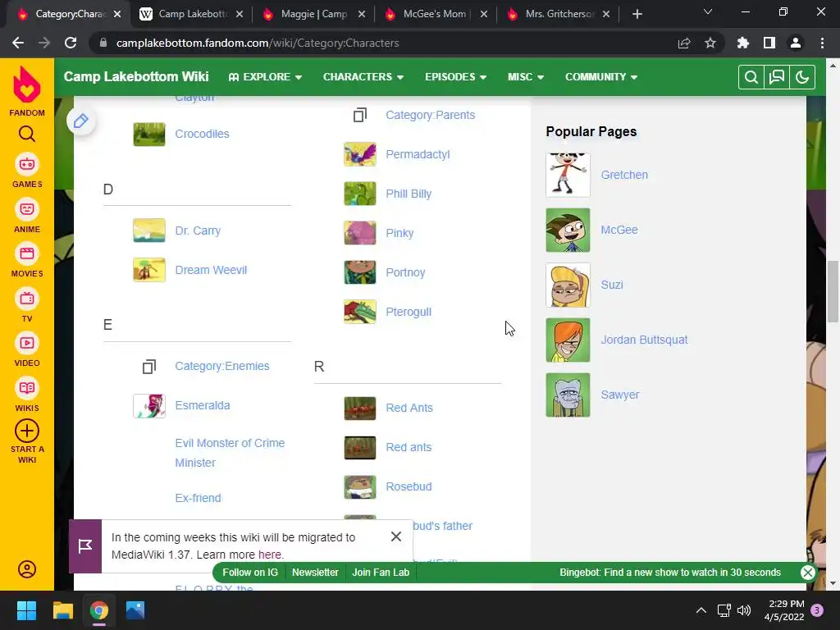Open the Windows Start menu
The height and width of the screenshot is (630, 840).
click(26, 610)
